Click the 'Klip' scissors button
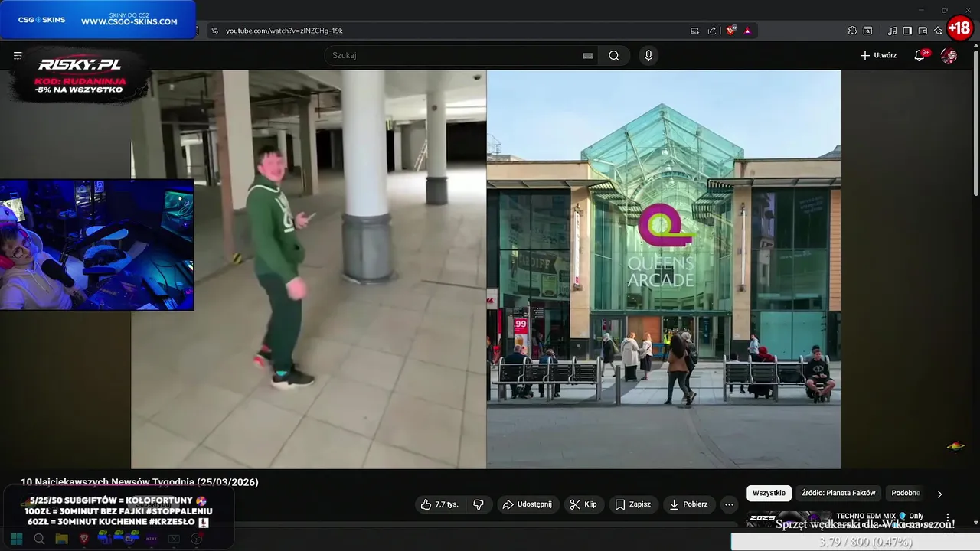Image resolution: width=980 pixels, height=551 pixels. point(583,504)
